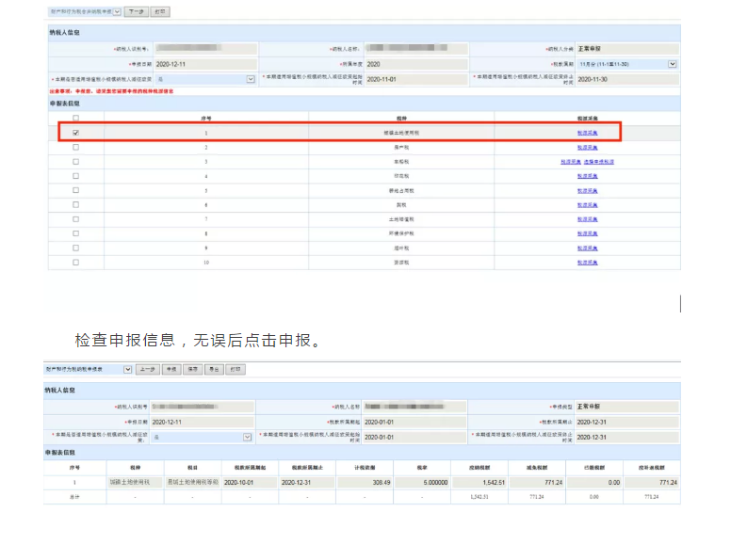Click the upper 申报日期 field 2020-12-11
The image size is (731, 560).
coord(205,64)
